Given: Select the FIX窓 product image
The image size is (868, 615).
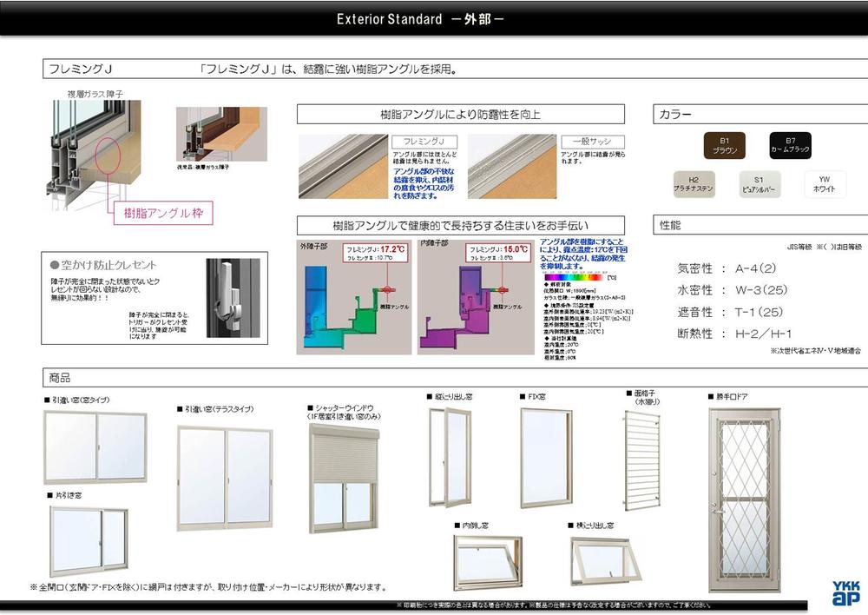Looking at the screenshot, I should tap(546, 457).
